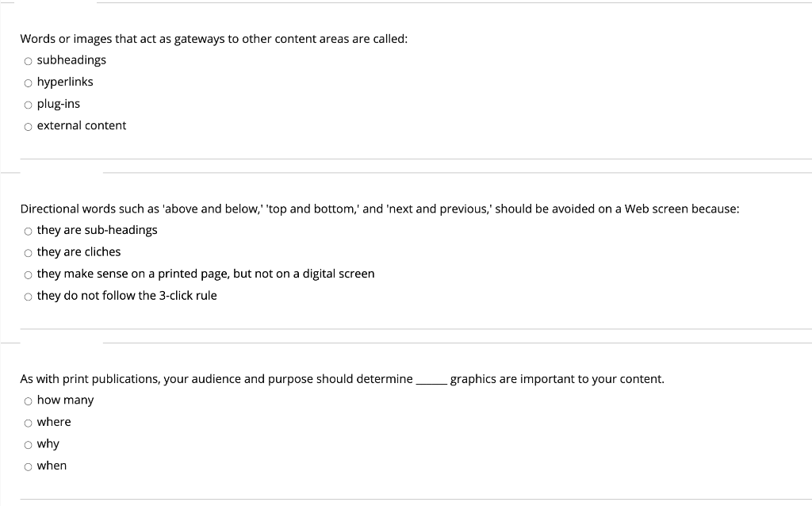Select "they make sense on a printed page" option
The width and height of the screenshot is (812, 506).
point(28,274)
